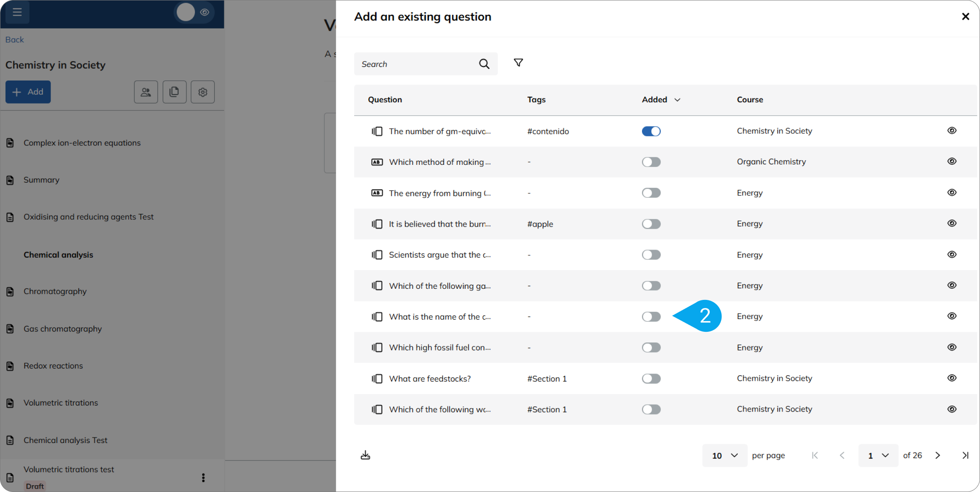
Task: Preview 'What is the name of the c' question
Action: [x=952, y=316]
